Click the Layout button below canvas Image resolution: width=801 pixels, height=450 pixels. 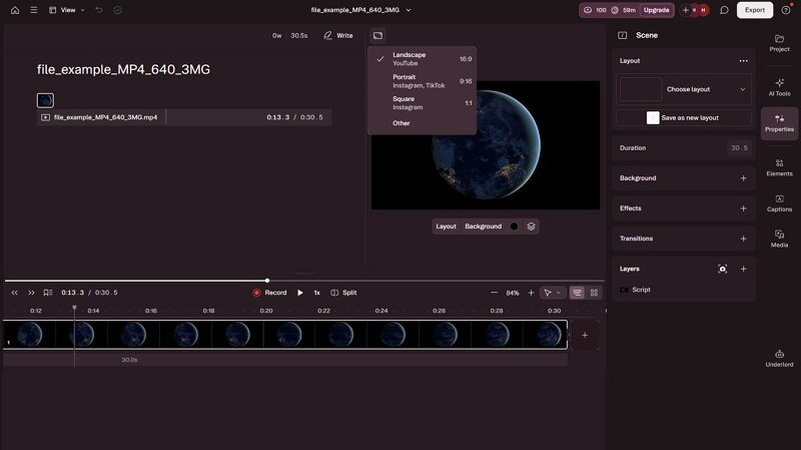(446, 226)
